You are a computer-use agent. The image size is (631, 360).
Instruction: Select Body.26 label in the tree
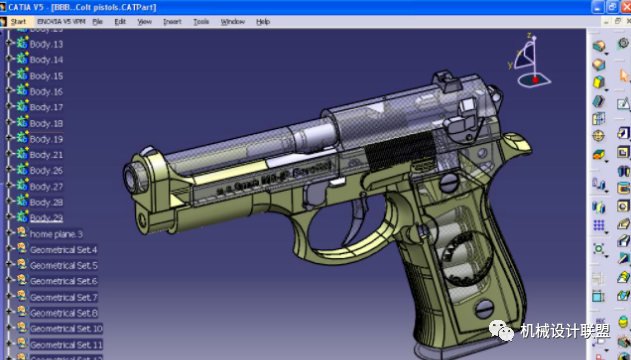point(46,171)
